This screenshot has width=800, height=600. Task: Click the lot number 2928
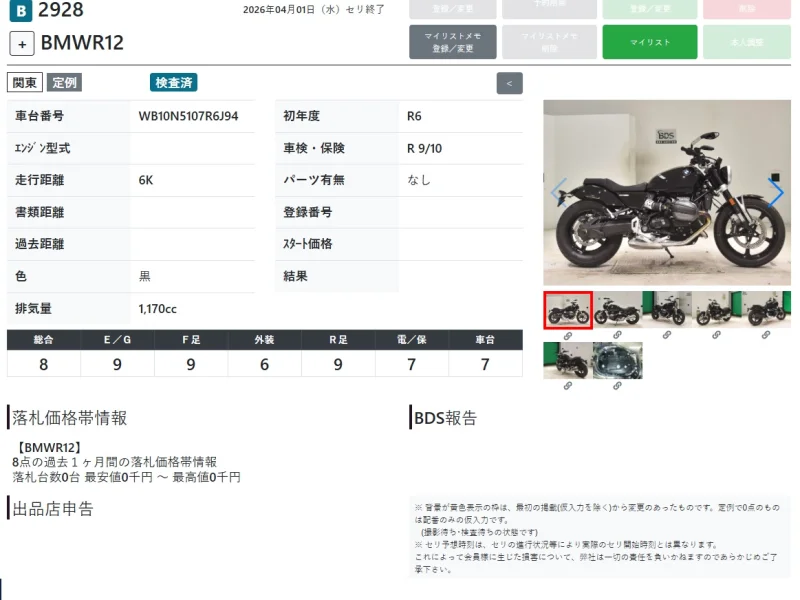(61, 10)
